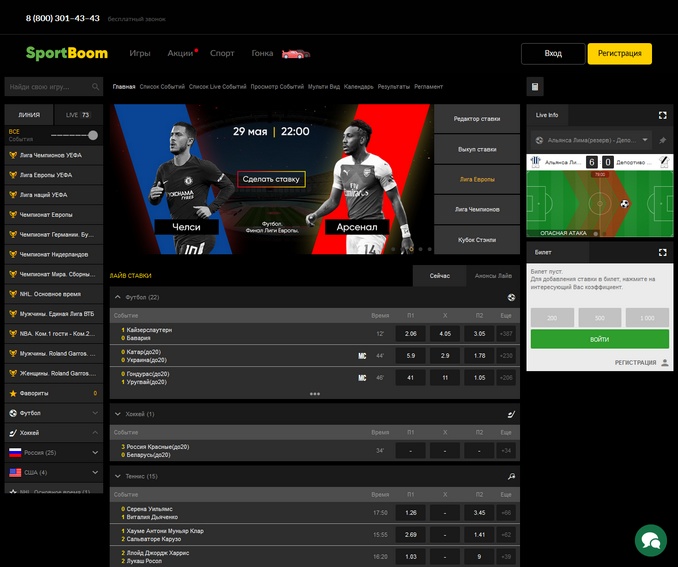This screenshot has height=567, width=678.
Task: Select the Анонсы Лайв tab
Action: tap(493, 275)
